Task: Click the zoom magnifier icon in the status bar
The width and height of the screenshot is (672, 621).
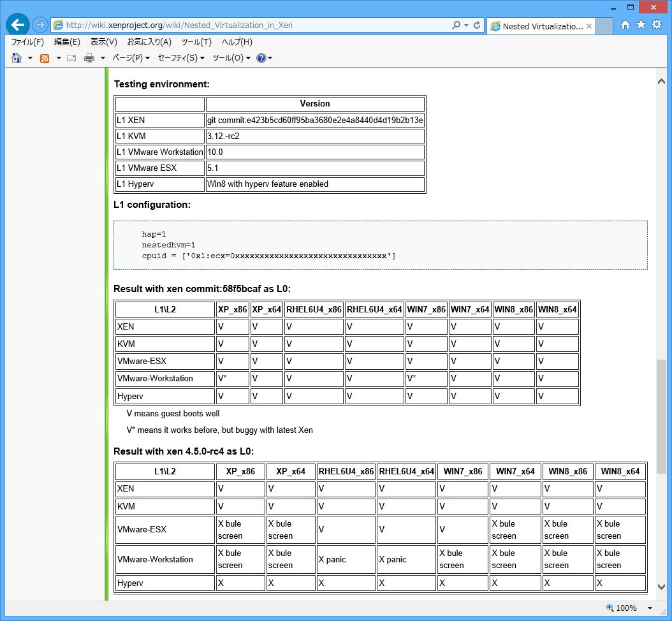Action: click(610, 608)
